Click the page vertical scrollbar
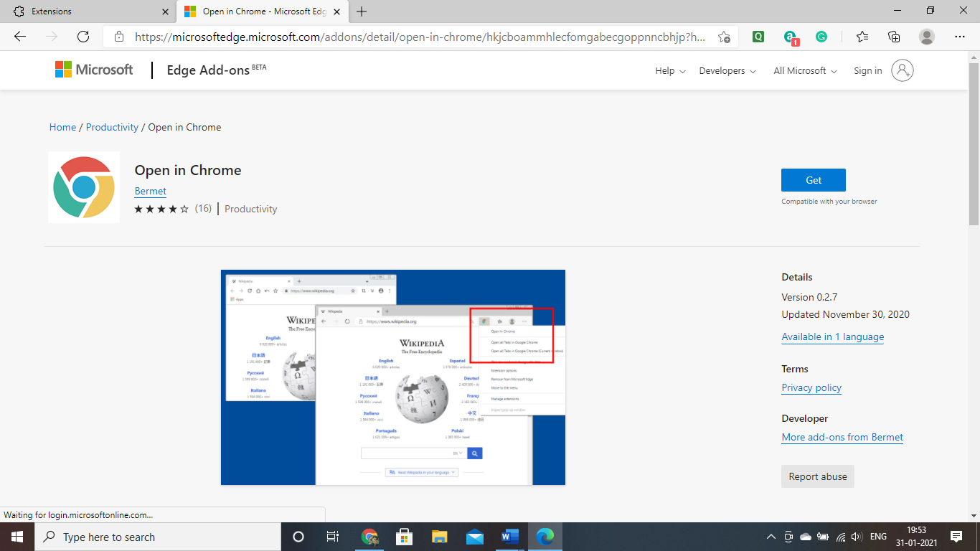 click(x=974, y=143)
